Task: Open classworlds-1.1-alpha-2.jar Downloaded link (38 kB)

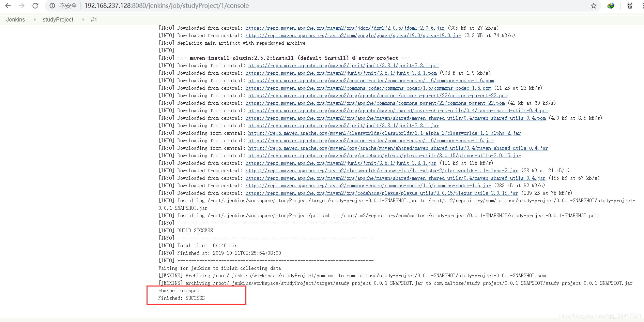Action: [382, 171]
